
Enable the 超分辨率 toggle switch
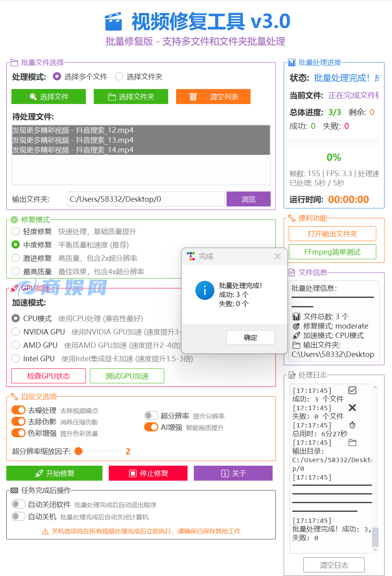(151, 415)
